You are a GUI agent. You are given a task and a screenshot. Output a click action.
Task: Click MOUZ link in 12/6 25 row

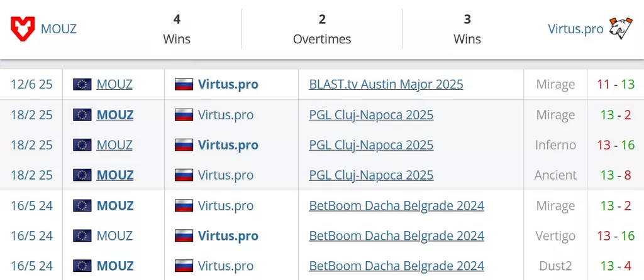click(x=114, y=85)
